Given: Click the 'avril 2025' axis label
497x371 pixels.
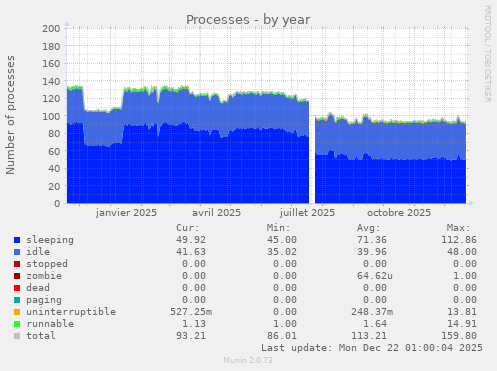Looking at the screenshot, I should [x=216, y=213].
